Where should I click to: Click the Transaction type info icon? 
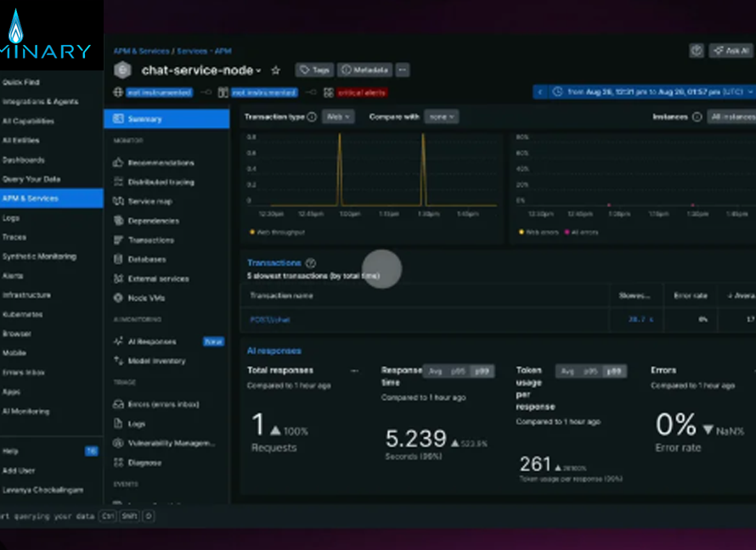(312, 117)
